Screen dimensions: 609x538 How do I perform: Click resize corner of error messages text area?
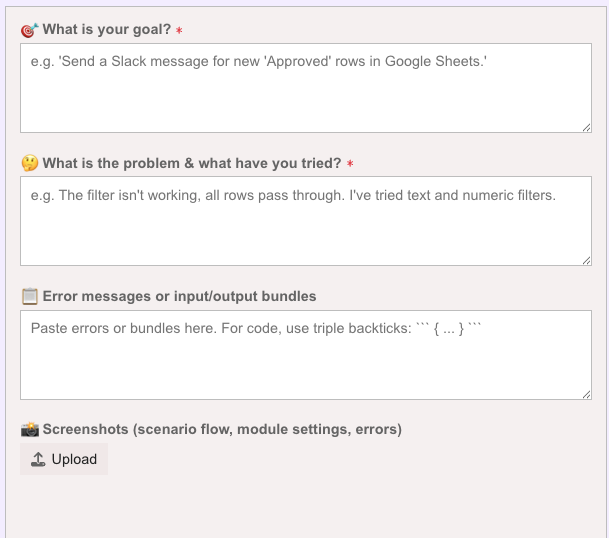point(586,393)
